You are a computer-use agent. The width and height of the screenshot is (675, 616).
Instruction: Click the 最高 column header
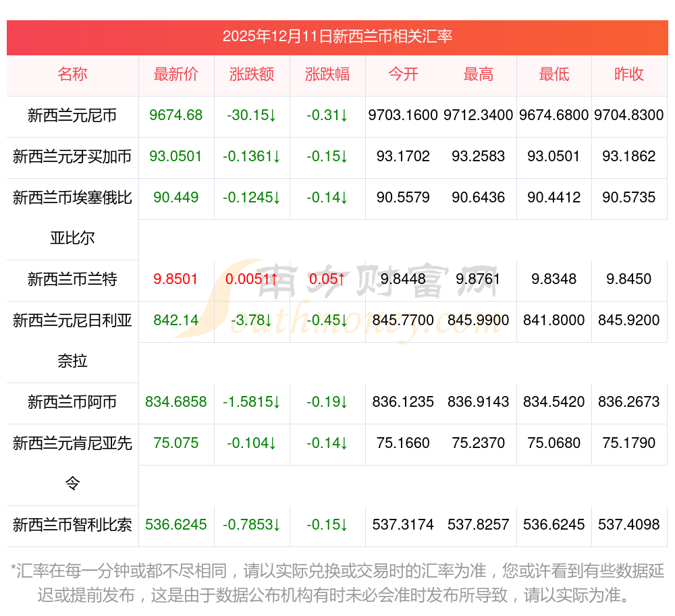tap(479, 74)
